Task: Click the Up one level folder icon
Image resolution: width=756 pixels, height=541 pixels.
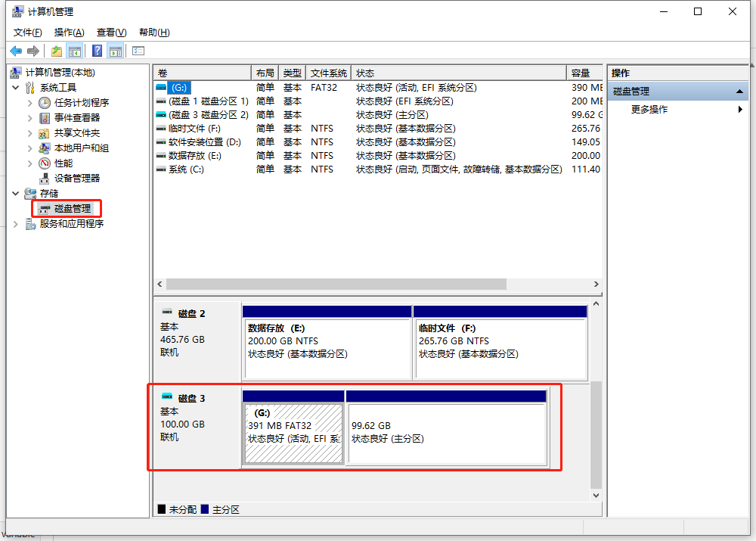Action: point(56,51)
